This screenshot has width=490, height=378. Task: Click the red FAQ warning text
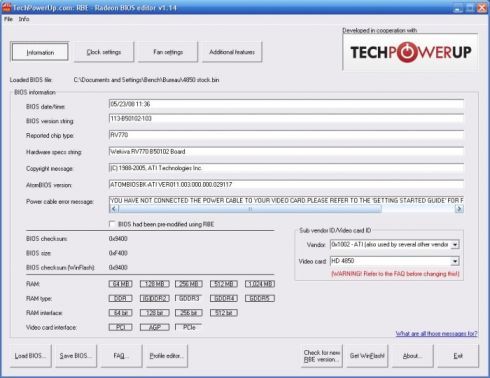click(395, 274)
